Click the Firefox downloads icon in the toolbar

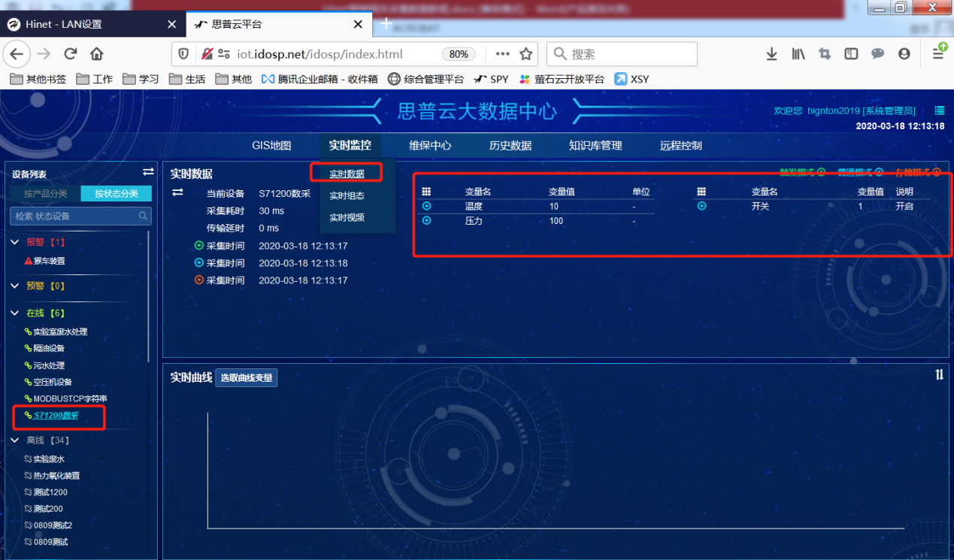[771, 53]
